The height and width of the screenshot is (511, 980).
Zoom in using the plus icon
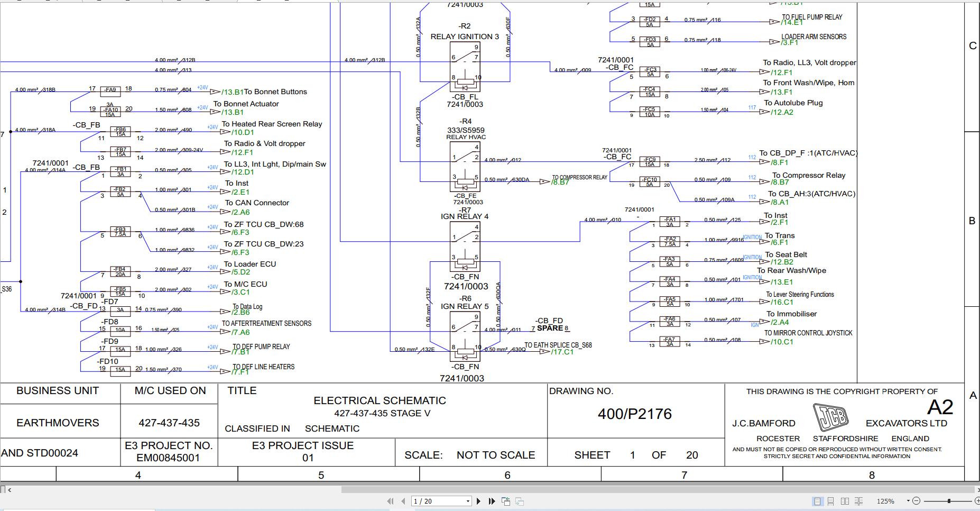click(977, 501)
